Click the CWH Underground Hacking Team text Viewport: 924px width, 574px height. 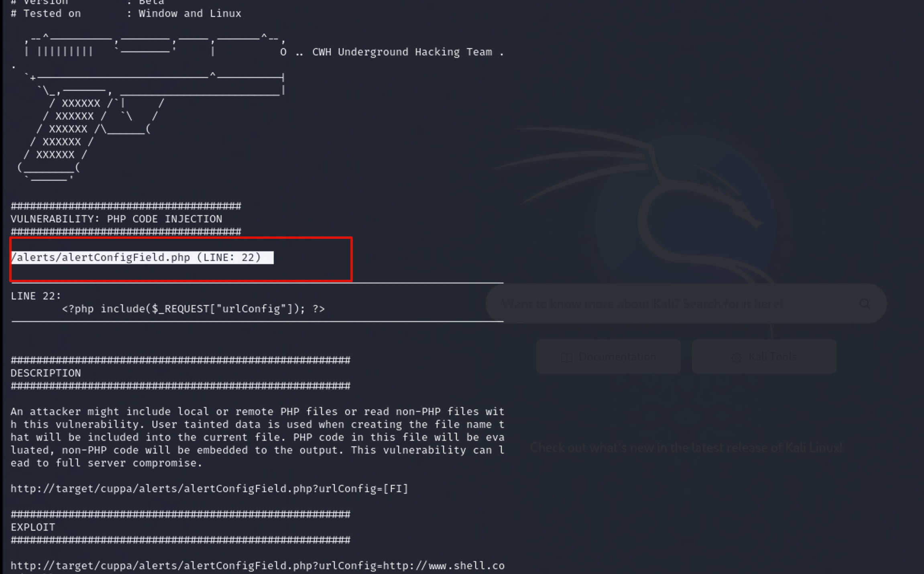(x=401, y=52)
